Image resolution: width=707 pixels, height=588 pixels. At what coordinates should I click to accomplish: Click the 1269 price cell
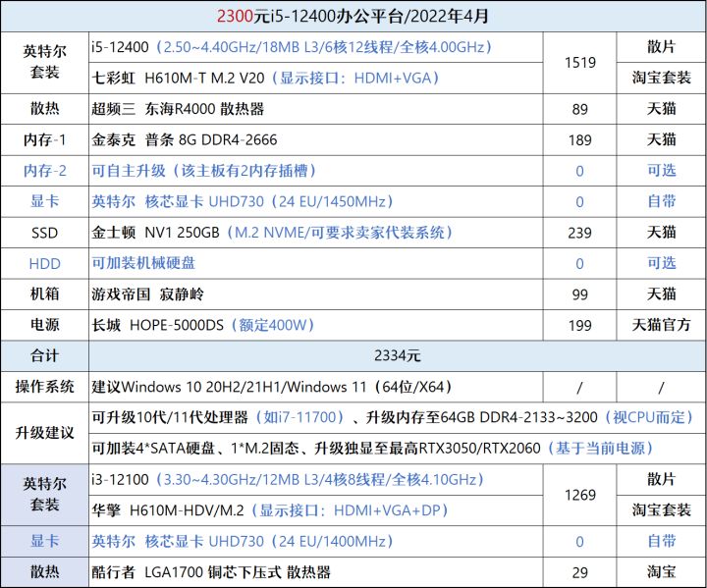click(580, 495)
